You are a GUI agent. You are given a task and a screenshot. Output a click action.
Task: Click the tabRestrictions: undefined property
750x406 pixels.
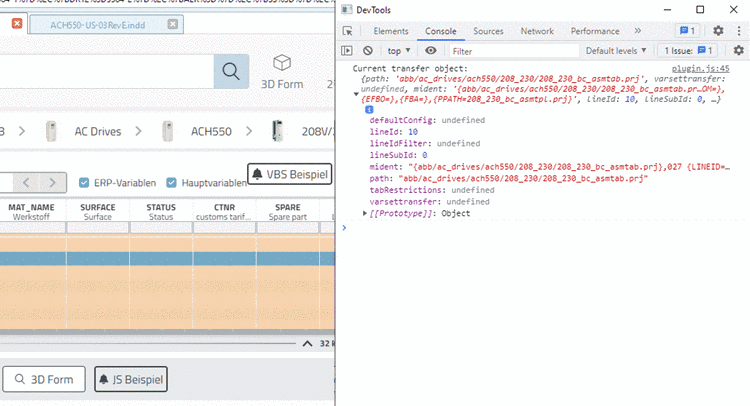431,190
